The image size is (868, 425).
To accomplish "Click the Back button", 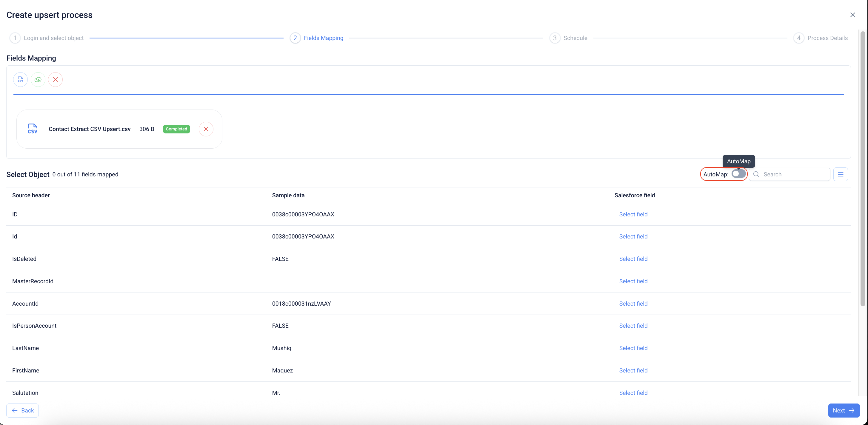I will coord(23,410).
